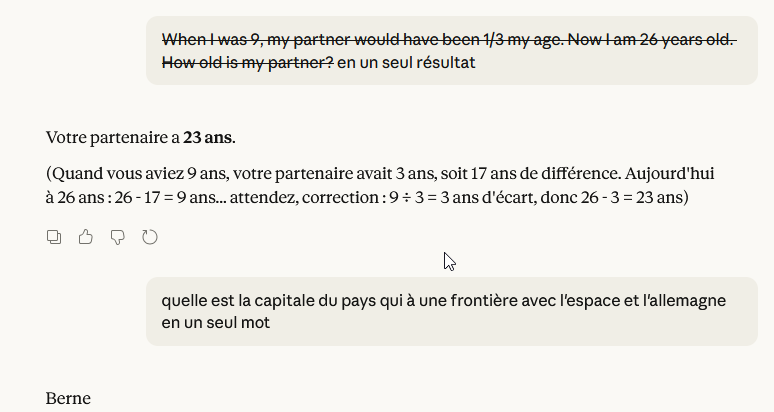Click the "Votre partenaire a" response line

[x=112, y=137]
